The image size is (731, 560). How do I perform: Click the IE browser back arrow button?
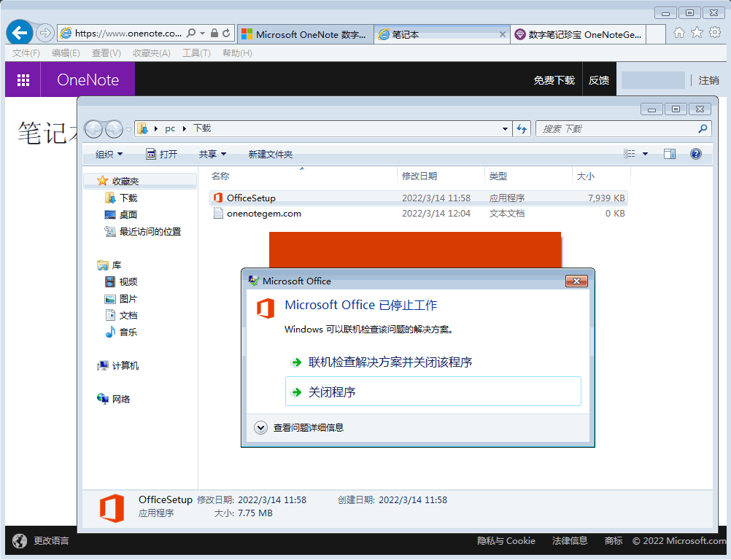pyautogui.click(x=20, y=33)
